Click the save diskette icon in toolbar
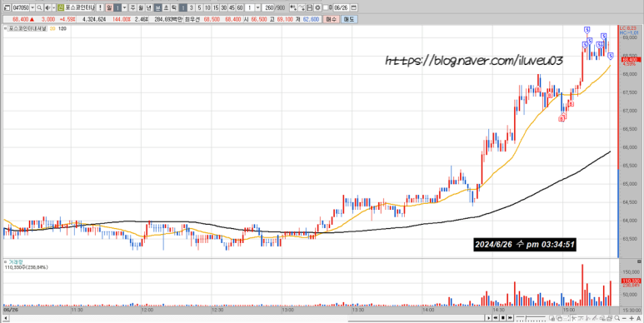 click(310, 7)
